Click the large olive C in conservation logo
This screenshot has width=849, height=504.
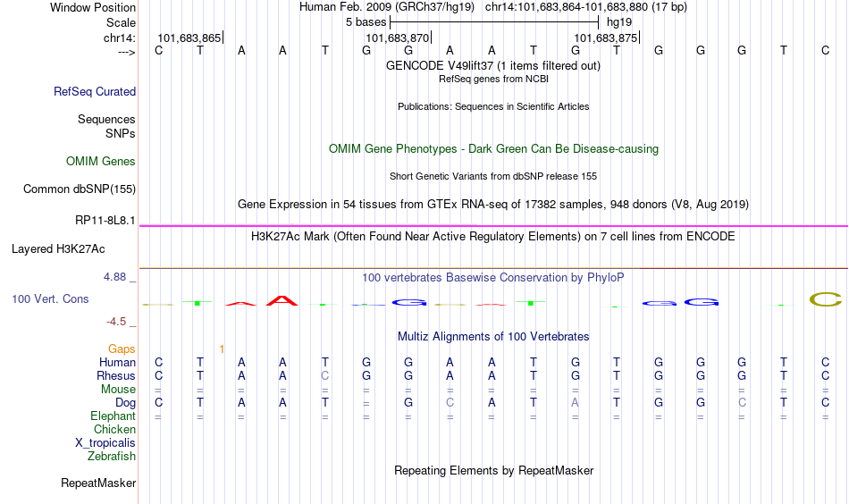825,299
